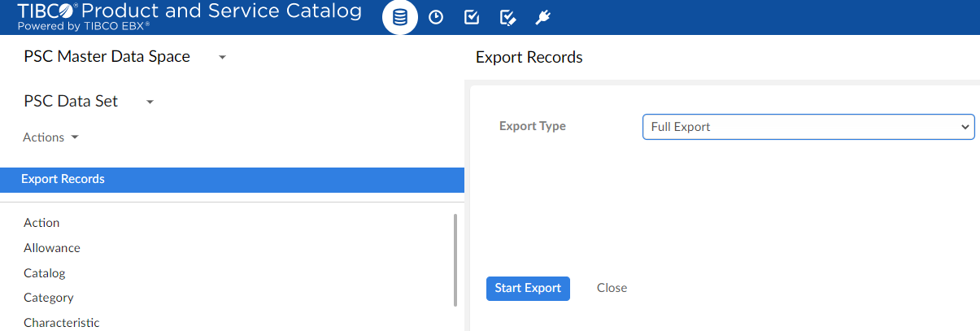Open the Allowance table
Screen dimensions: 980x331
52,248
